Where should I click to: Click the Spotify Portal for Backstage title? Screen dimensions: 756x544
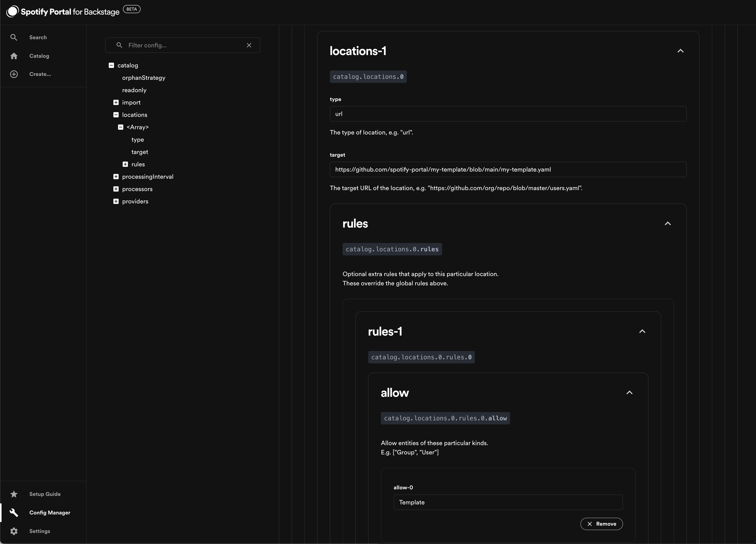tap(70, 12)
